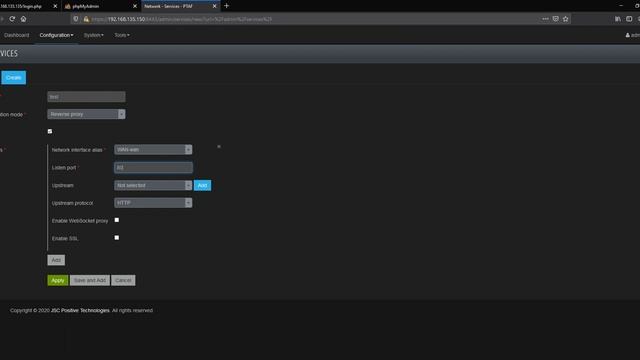This screenshot has height=360, width=640.
Task: Remove the listener block with the x icon
Action: pos(219,147)
